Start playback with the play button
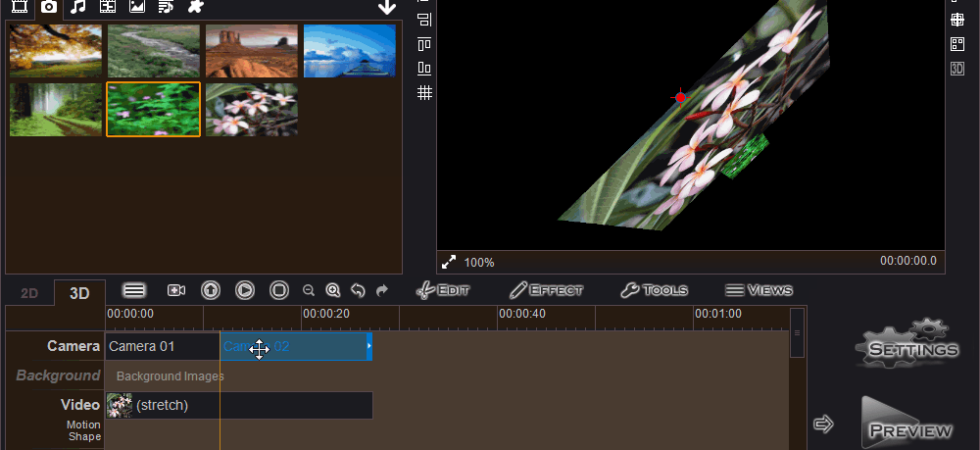The image size is (980, 450). 244,290
